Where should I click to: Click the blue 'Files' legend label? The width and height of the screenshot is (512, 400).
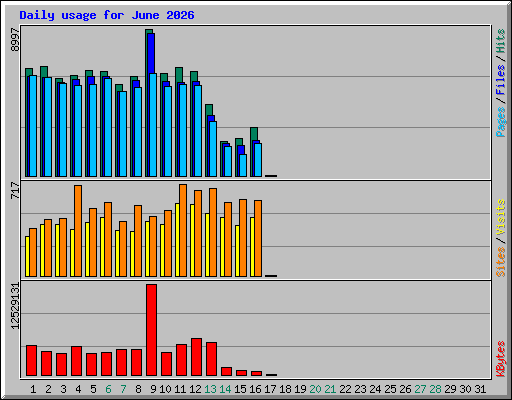[x=501, y=79]
